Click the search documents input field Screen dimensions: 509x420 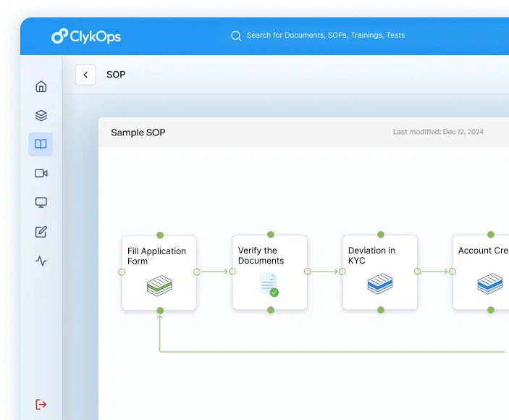[x=325, y=35]
